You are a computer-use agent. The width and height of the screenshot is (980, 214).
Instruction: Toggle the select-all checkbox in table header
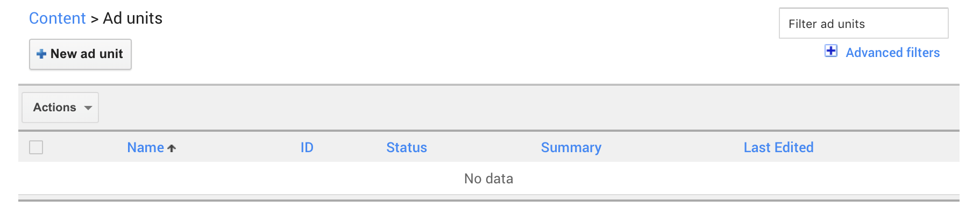point(36,147)
